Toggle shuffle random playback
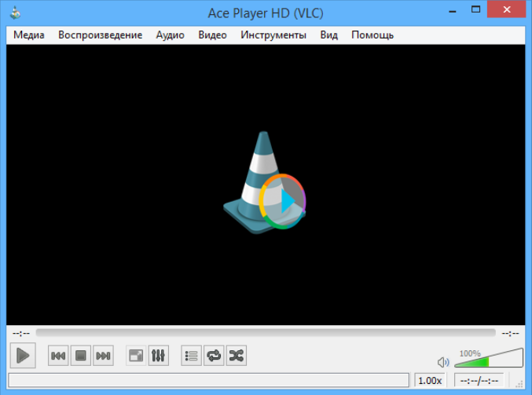 tap(236, 356)
